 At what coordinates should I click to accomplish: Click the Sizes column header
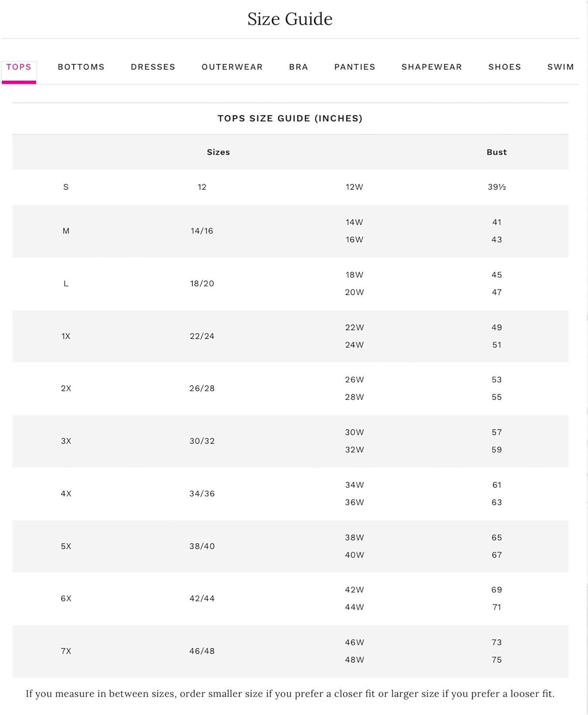[218, 152]
